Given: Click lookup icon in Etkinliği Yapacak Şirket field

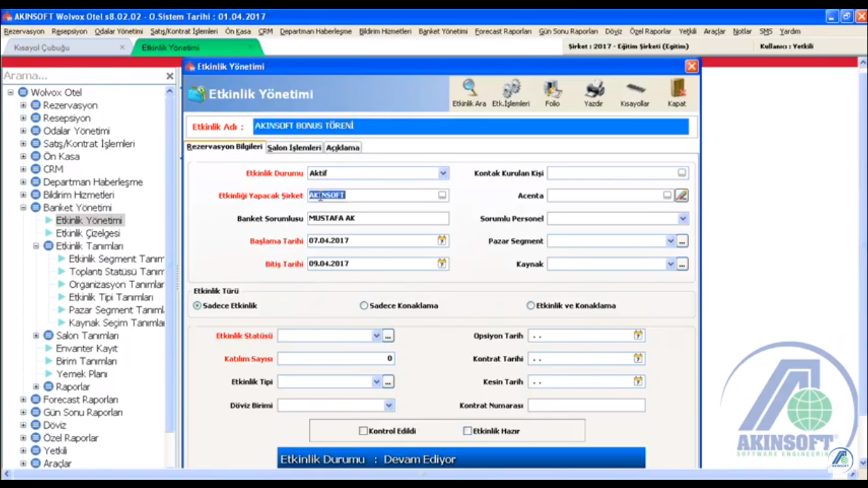Looking at the screenshot, I should [442, 195].
